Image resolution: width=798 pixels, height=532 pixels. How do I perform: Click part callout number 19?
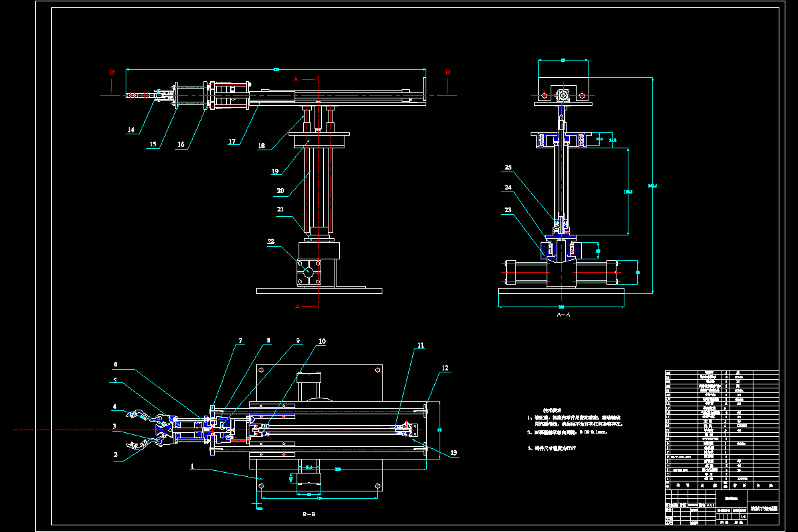275,171
